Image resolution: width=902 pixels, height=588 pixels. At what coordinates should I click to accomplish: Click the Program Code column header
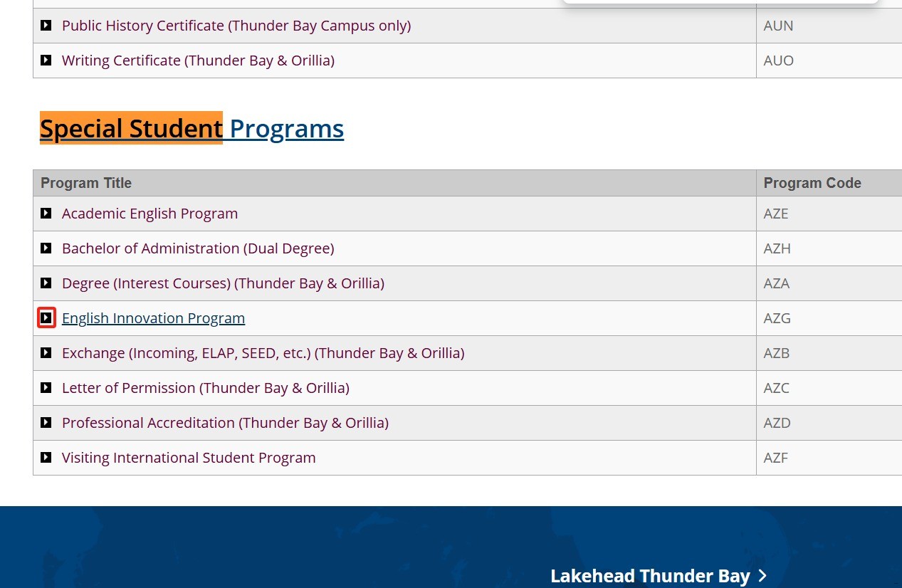click(812, 183)
